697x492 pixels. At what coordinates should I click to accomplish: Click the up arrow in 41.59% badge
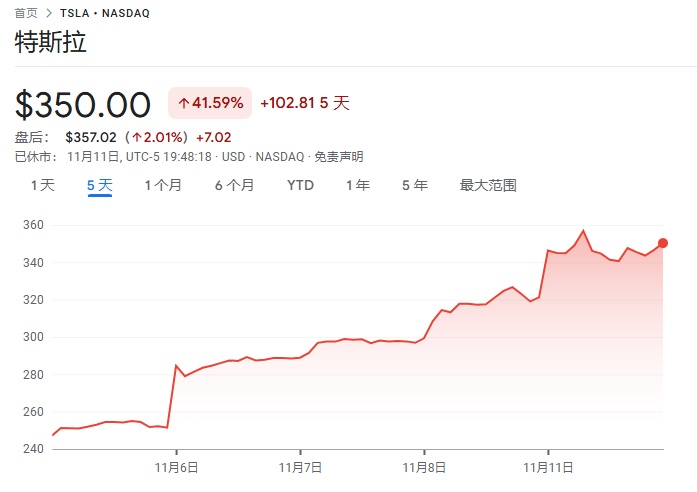tap(184, 103)
